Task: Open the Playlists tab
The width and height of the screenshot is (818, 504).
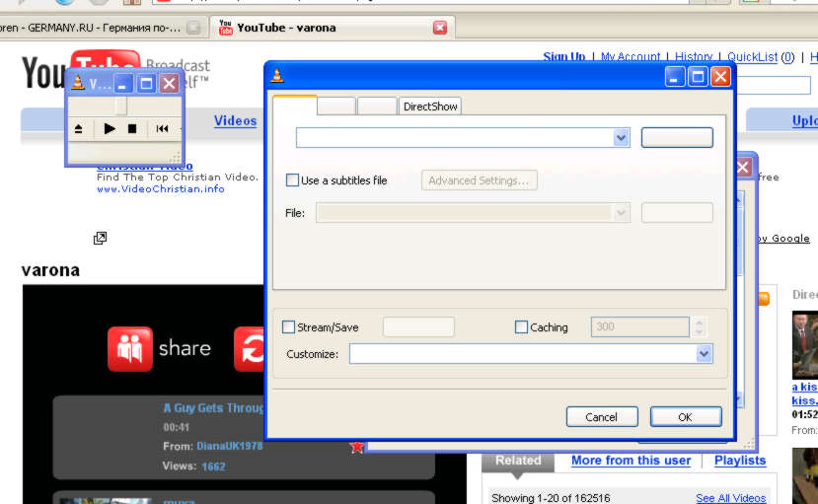Action: click(740, 461)
